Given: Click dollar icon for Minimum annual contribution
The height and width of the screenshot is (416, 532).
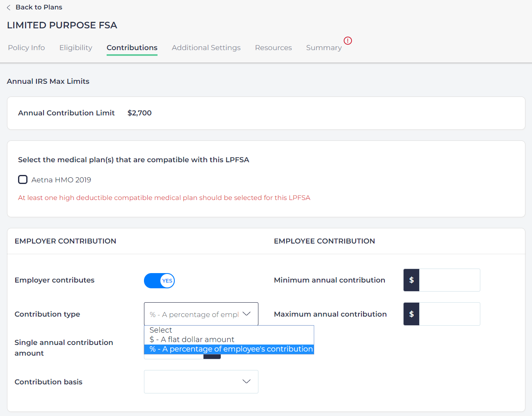Looking at the screenshot, I should tap(411, 280).
